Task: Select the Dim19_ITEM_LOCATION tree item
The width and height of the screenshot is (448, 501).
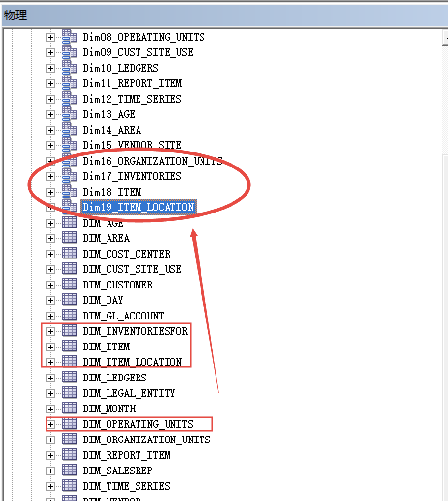Action: [138, 207]
